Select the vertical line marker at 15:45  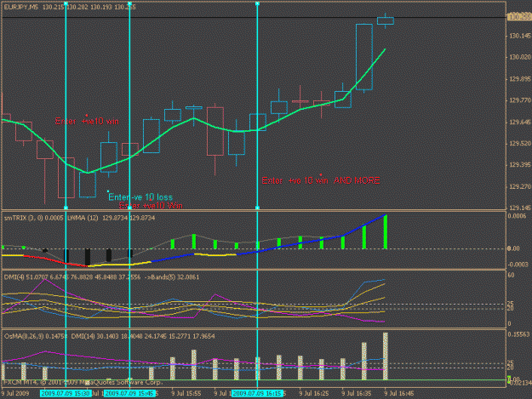[x=129, y=105]
